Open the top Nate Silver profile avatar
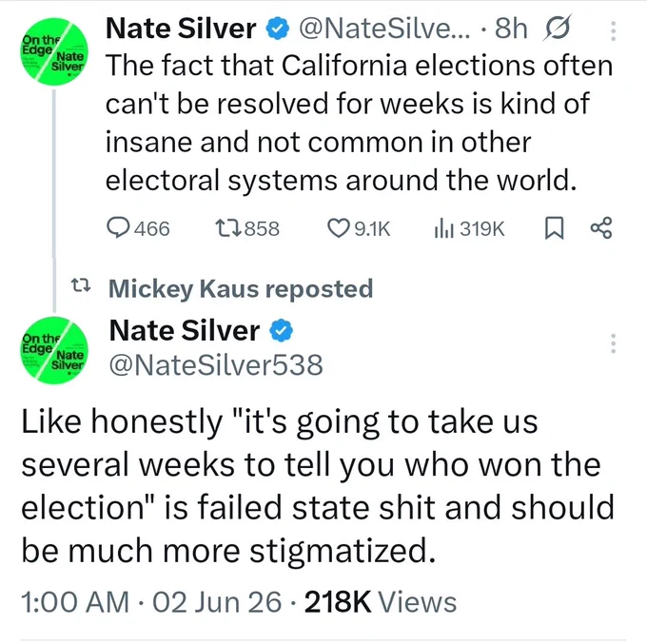The image size is (647, 644). [x=54, y=51]
